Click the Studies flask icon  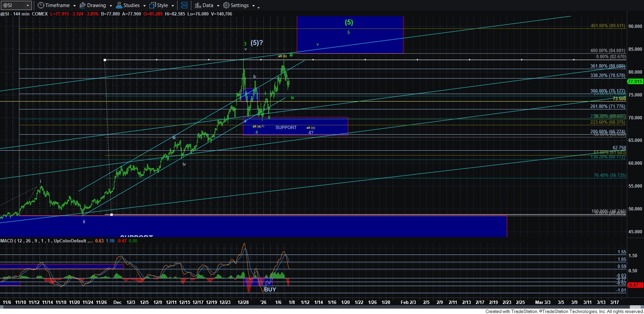coord(119,5)
